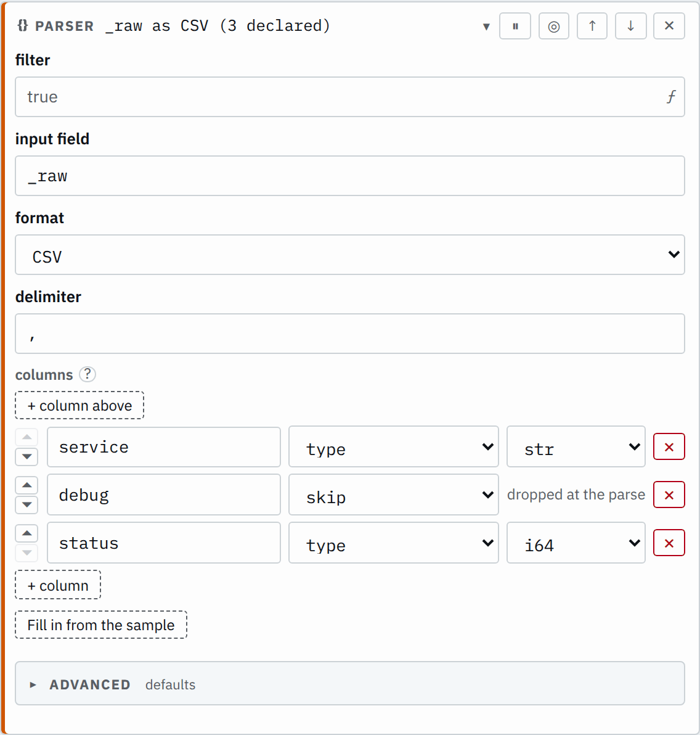The width and height of the screenshot is (700, 735).
Task: Remove the parser step with the X button
Action: pyautogui.click(x=669, y=27)
